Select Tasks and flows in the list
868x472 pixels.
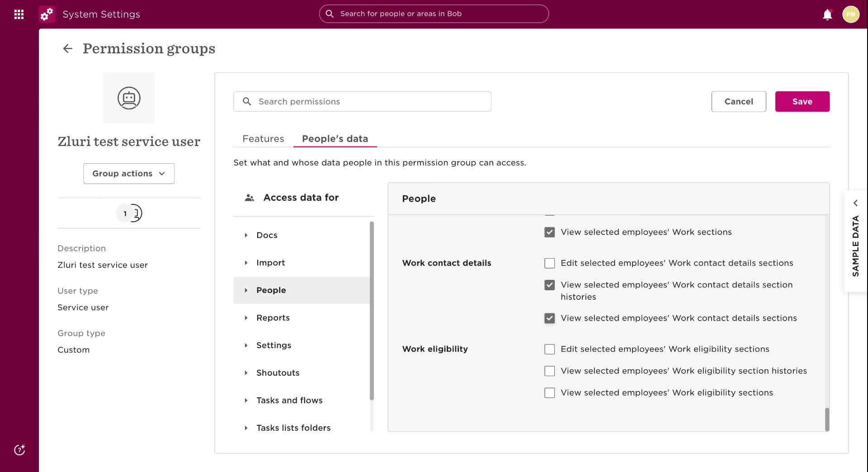tap(289, 401)
